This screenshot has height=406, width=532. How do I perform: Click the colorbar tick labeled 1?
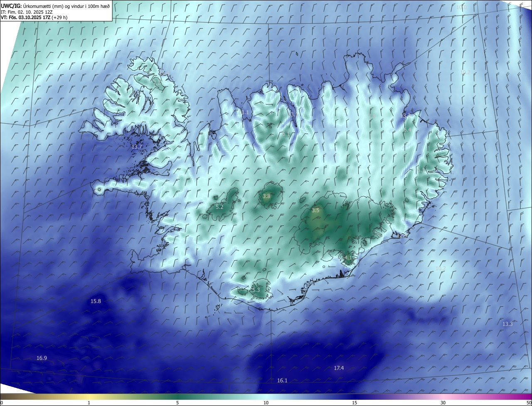coord(89,403)
